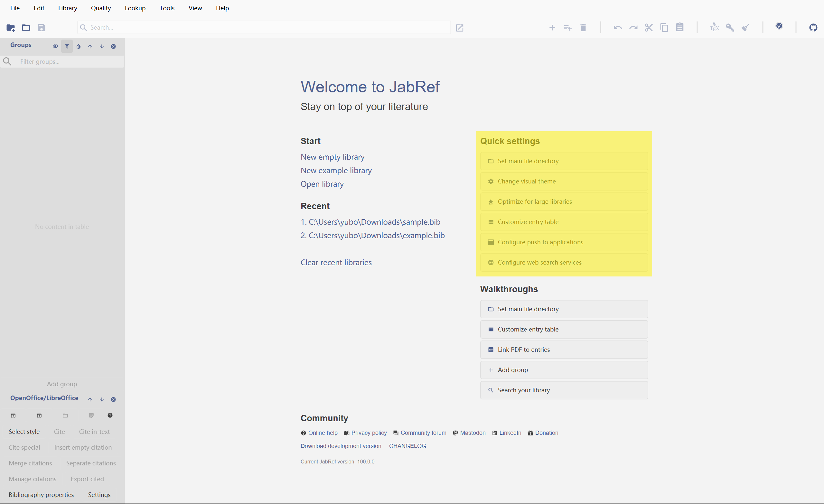This screenshot has width=824, height=504.
Task: Click Set main file directory under Quick settings
Action: pos(564,161)
